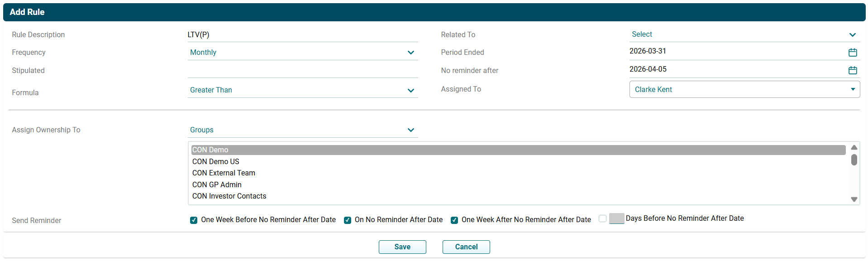Click the Stipulated input field
This screenshot has width=868, height=267.
pyautogui.click(x=302, y=71)
